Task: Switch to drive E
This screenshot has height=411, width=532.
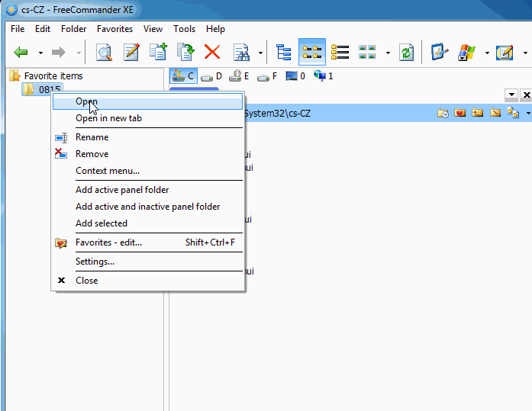Action: point(239,76)
